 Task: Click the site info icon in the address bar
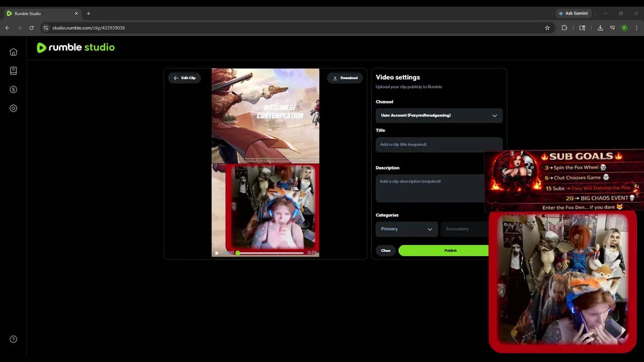pos(46,28)
